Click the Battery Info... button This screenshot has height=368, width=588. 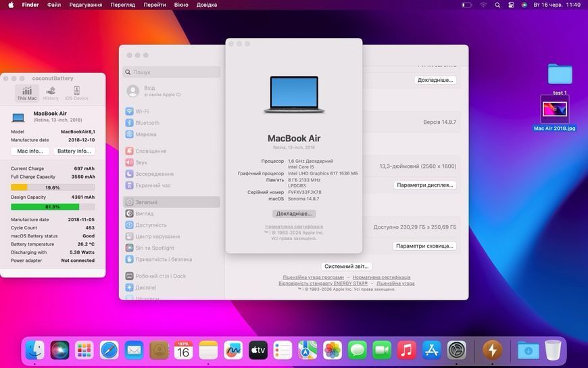point(74,151)
